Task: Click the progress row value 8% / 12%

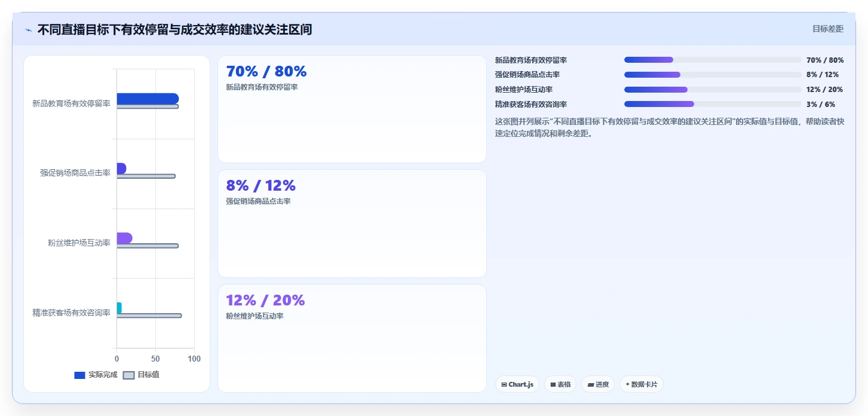Action: (x=823, y=75)
